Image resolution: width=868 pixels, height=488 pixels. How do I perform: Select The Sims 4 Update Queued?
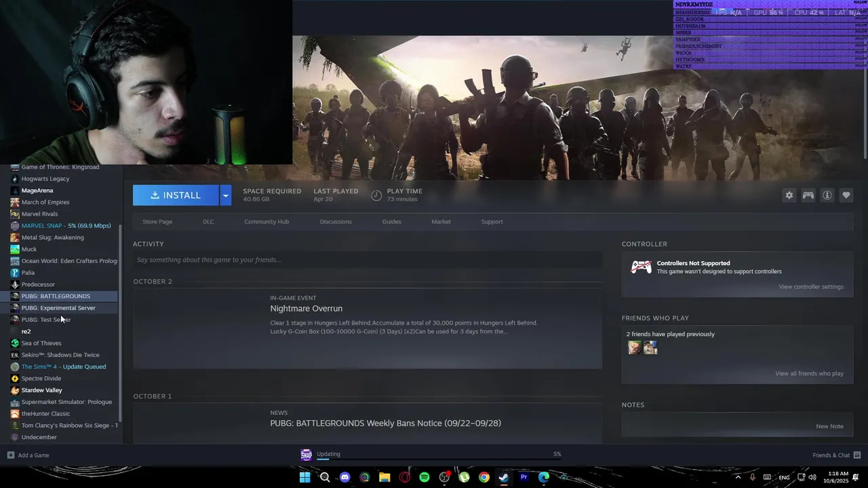coord(63,367)
